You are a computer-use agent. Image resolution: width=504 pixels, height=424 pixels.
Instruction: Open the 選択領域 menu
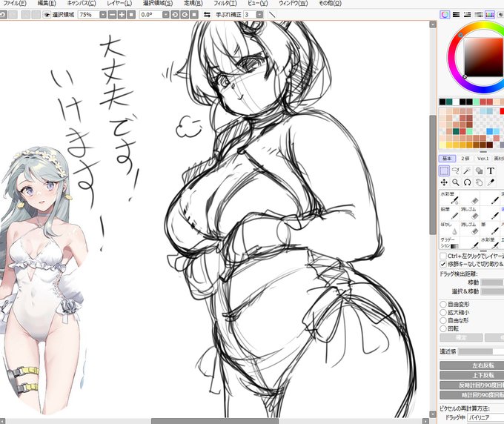[x=158, y=3]
